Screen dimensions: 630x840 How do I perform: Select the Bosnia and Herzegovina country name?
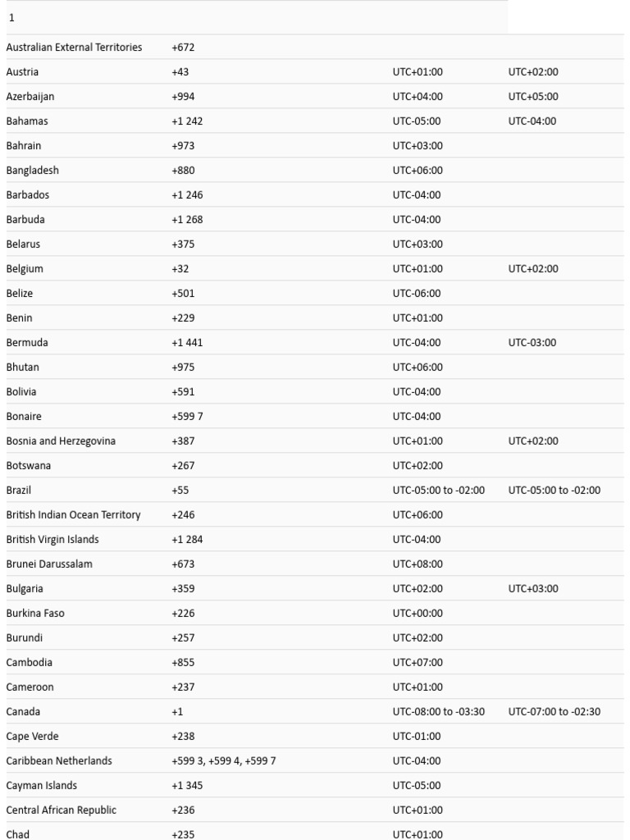click(x=61, y=441)
